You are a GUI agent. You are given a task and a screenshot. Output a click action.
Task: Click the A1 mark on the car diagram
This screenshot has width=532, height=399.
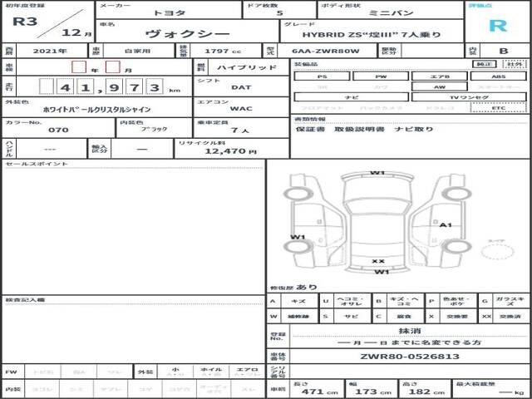pos(446,224)
